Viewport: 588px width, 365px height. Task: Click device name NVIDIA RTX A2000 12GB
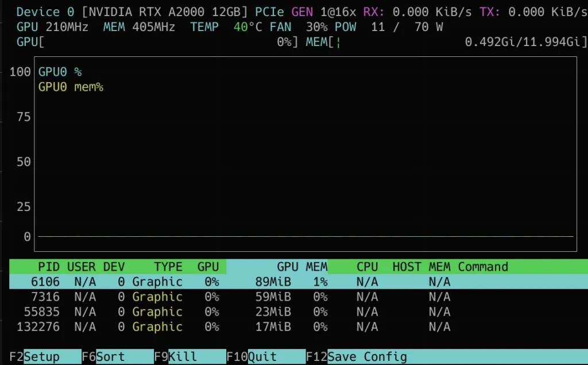pos(165,11)
